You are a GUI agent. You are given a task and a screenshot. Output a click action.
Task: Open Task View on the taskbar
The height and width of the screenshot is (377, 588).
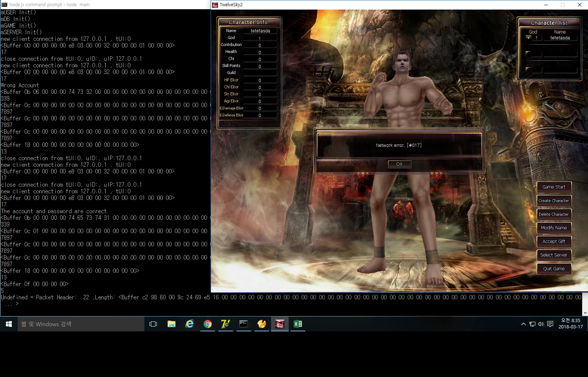pos(153,324)
